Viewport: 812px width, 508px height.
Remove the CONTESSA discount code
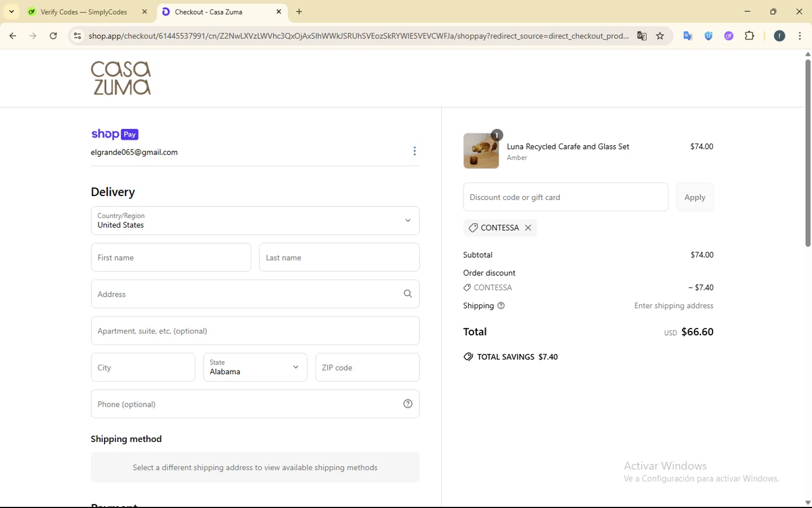point(528,228)
